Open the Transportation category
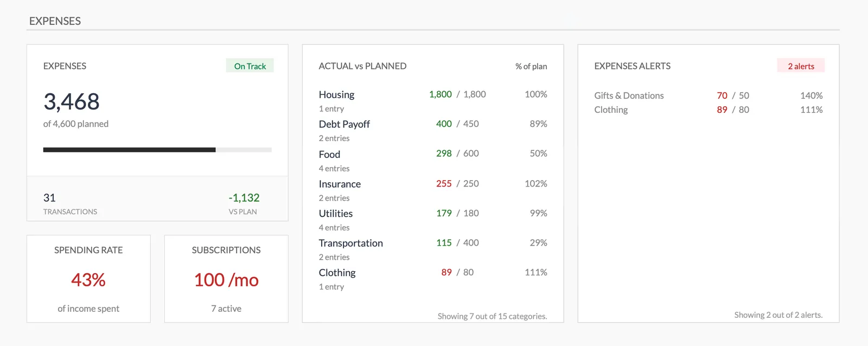Screen dimensions: 868x346 [350, 244]
